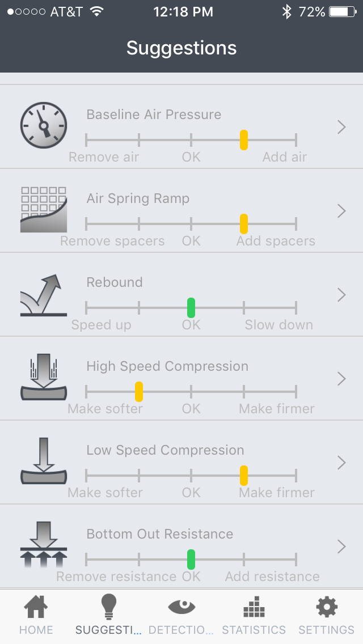Switch to the Detection tab
The height and width of the screenshot is (644, 363).
coord(181,616)
